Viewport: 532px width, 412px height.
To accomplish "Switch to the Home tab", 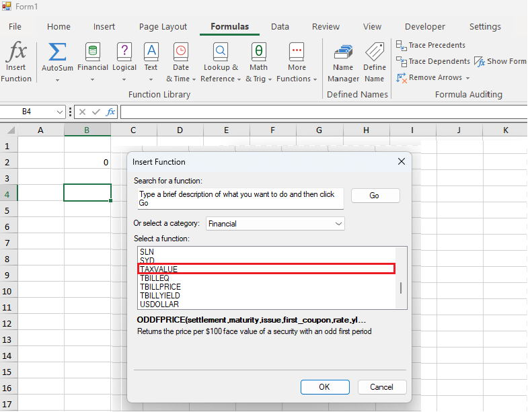I will click(59, 26).
